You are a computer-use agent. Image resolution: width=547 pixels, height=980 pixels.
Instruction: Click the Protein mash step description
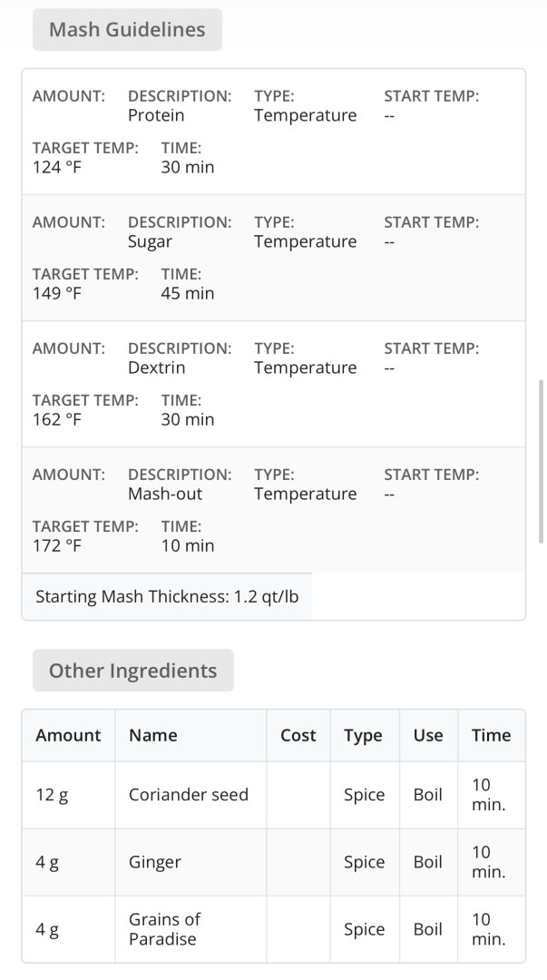pyautogui.click(x=156, y=115)
